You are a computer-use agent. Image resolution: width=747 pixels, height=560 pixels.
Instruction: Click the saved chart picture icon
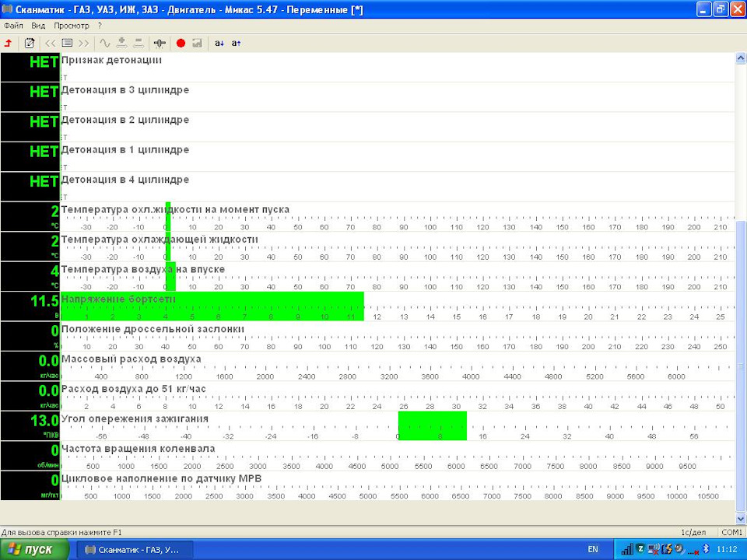coord(197,44)
